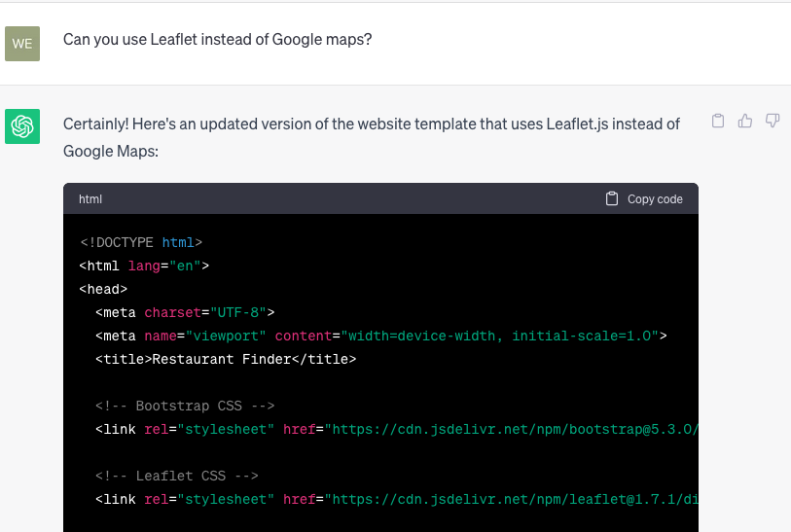Click the Restaurant Finder title line

click(x=226, y=359)
